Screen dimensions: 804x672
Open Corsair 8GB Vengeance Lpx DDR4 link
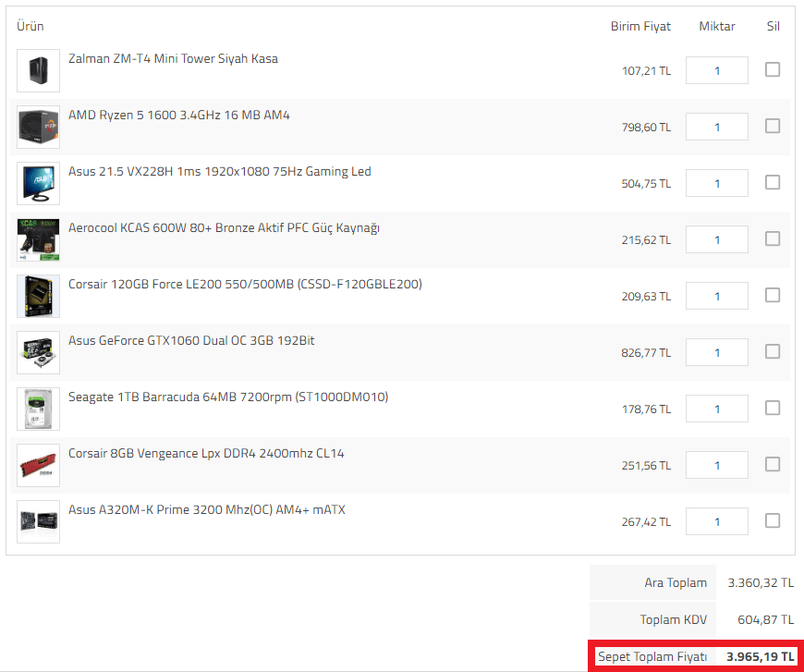click(x=206, y=454)
